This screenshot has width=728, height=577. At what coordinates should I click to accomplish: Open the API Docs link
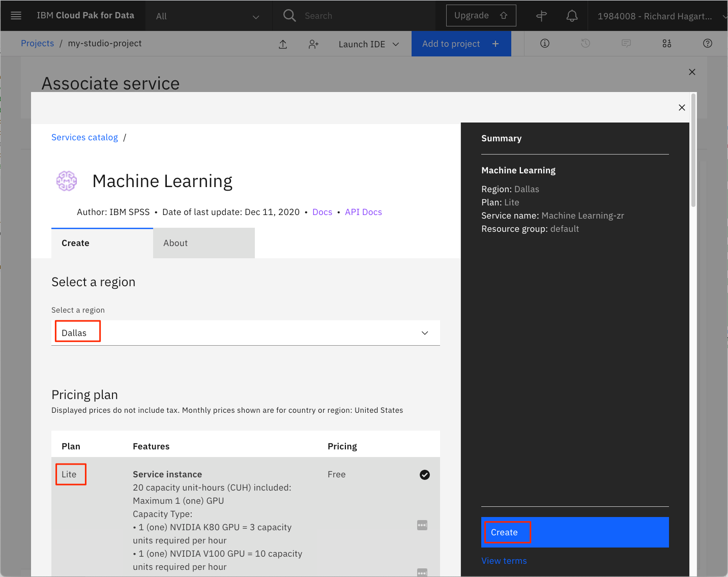pyautogui.click(x=363, y=212)
